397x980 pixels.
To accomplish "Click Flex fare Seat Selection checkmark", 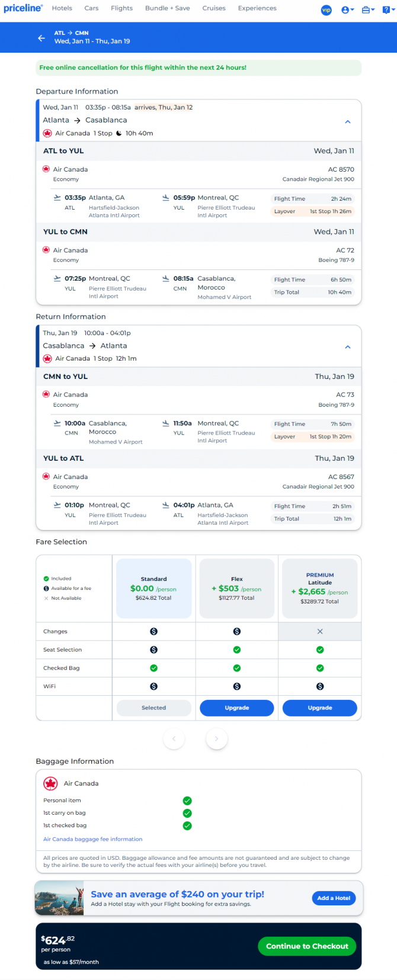I will point(237,650).
